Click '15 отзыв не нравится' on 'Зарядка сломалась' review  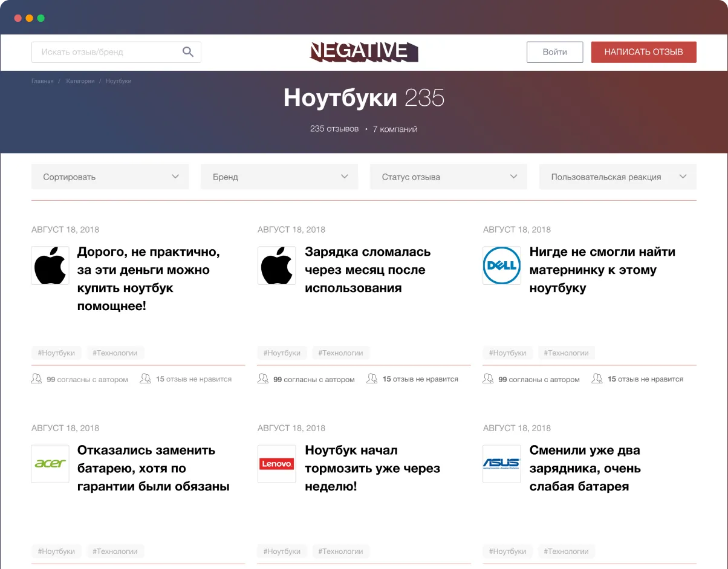420,379
